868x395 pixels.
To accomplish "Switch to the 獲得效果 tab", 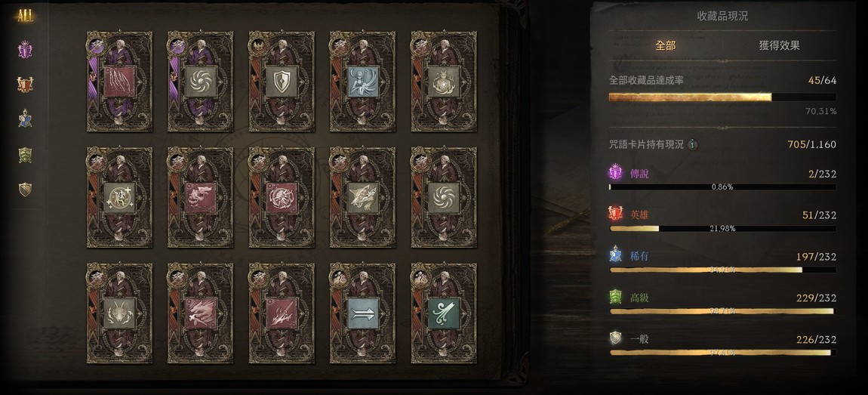I will [779, 46].
